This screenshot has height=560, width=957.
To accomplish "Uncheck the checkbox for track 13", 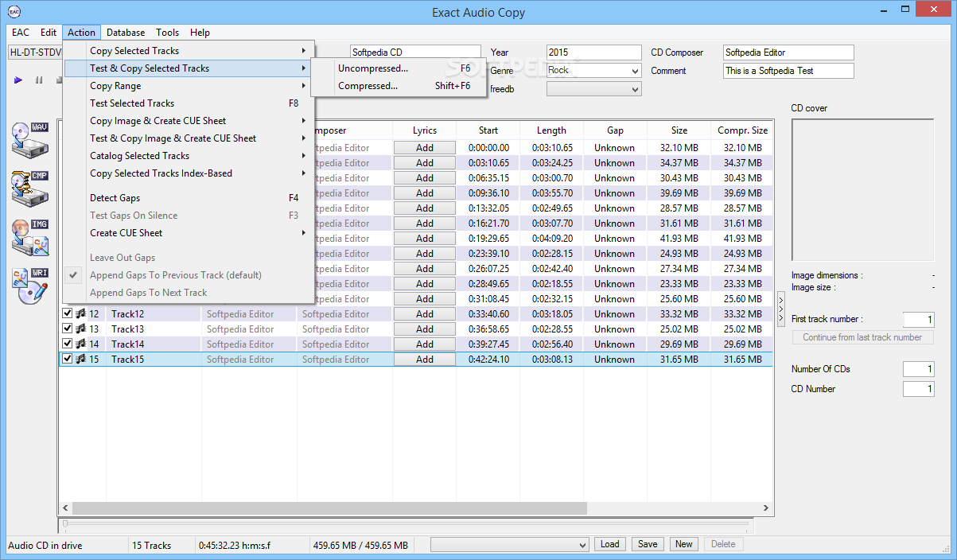I will click(67, 329).
